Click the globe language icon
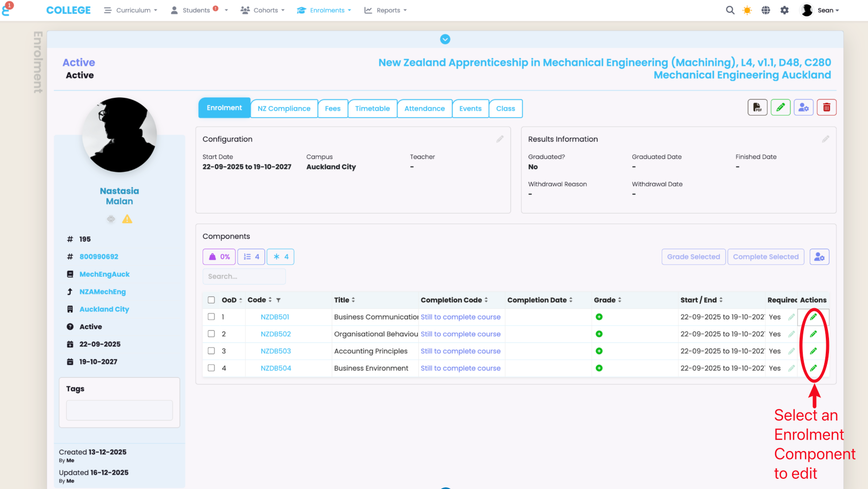The image size is (868, 489). point(766,10)
